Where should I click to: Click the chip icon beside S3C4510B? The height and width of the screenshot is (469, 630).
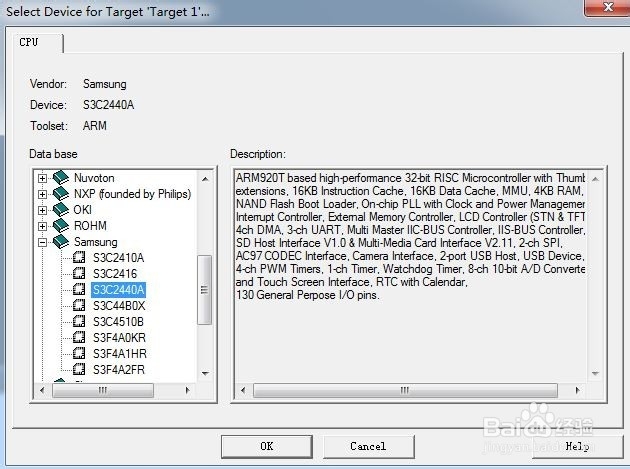tap(79, 322)
